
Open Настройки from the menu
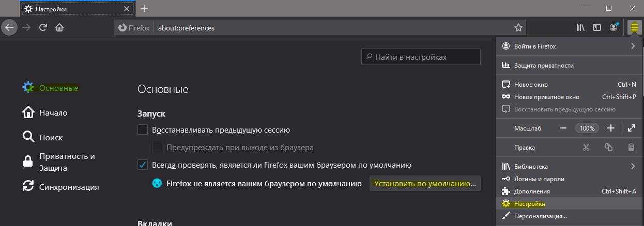pyautogui.click(x=569, y=203)
